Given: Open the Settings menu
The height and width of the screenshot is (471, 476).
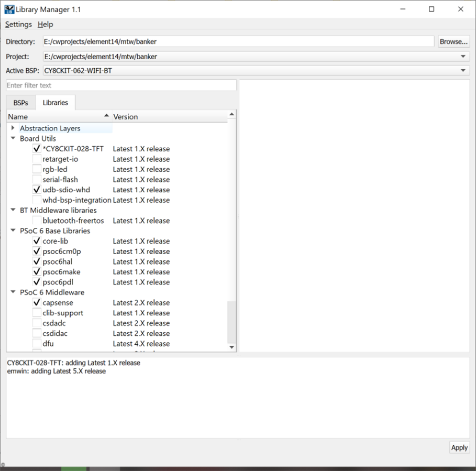Looking at the screenshot, I should pyautogui.click(x=18, y=24).
